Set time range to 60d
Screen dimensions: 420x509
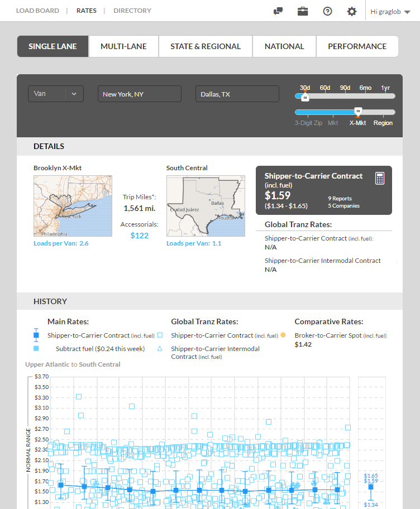click(x=325, y=88)
